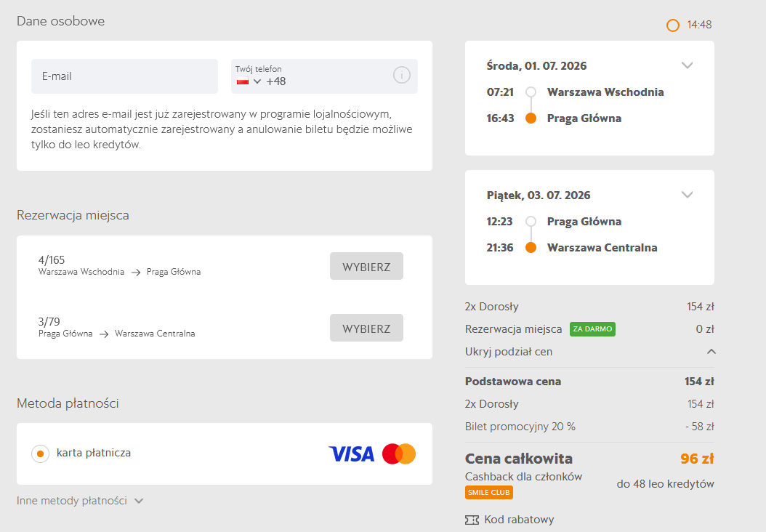Viewport: 766px width, 532px height.
Task: Expand the Piątek 03.07.2026 trip details
Action: click(x=688, y=195)
